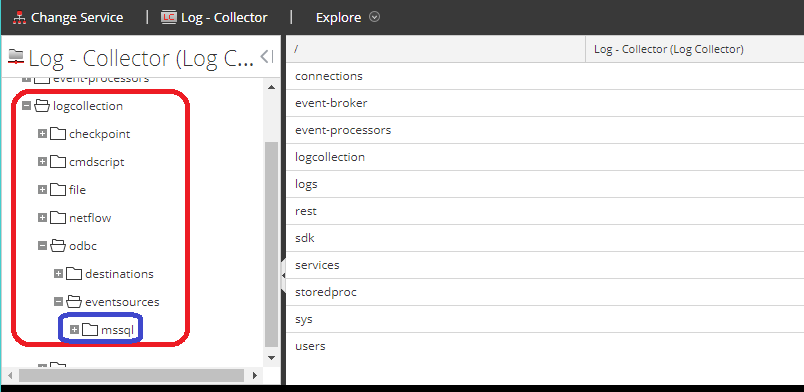Screen dimensions: 804x392
Task: Click the file folder icon
Action: 58,190
